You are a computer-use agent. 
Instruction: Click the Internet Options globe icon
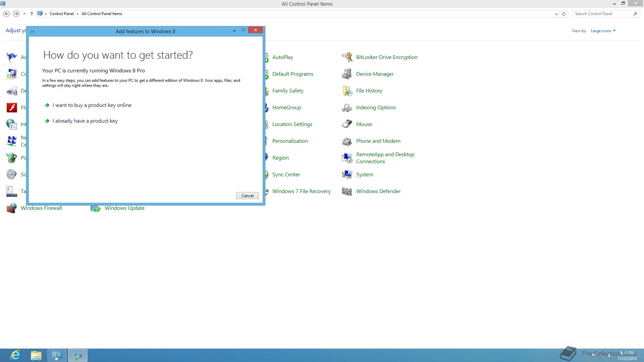click(x=12, y=124)
